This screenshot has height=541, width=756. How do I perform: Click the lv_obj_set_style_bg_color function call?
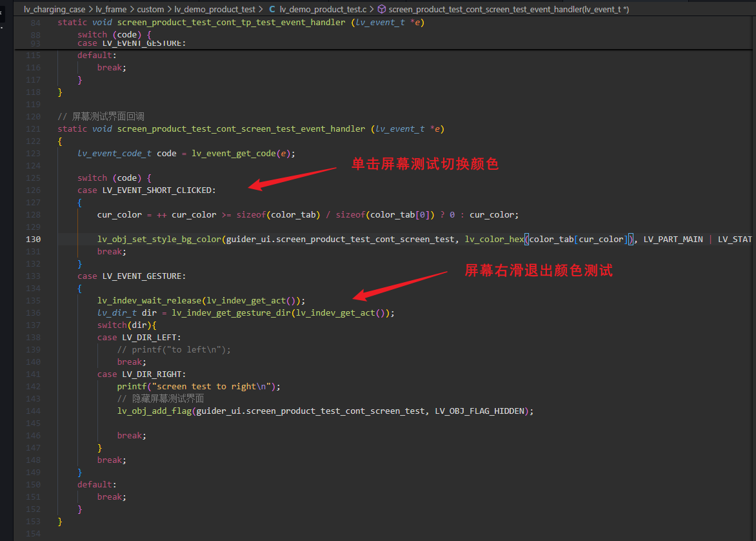pyautogui.click(x=159, y=239)
